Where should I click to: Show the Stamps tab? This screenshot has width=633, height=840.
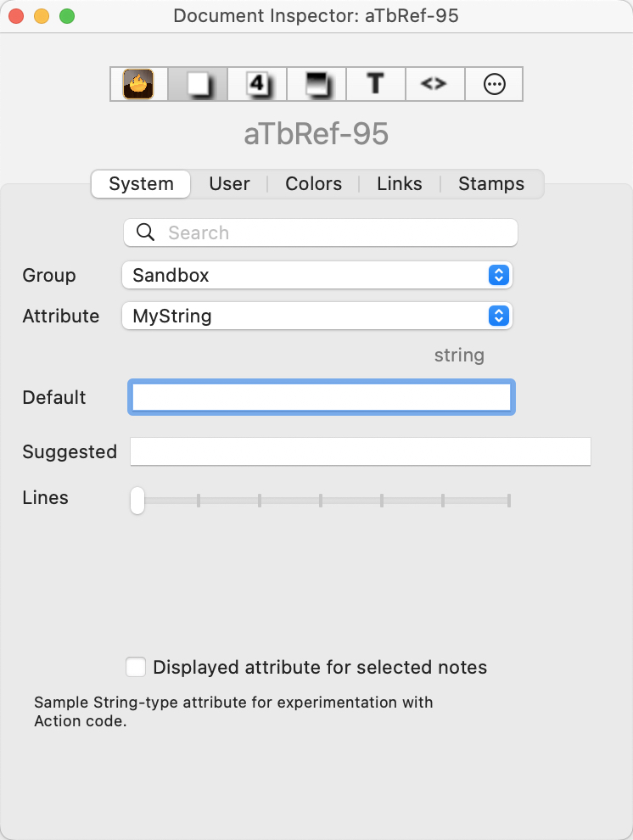[491, 184]
